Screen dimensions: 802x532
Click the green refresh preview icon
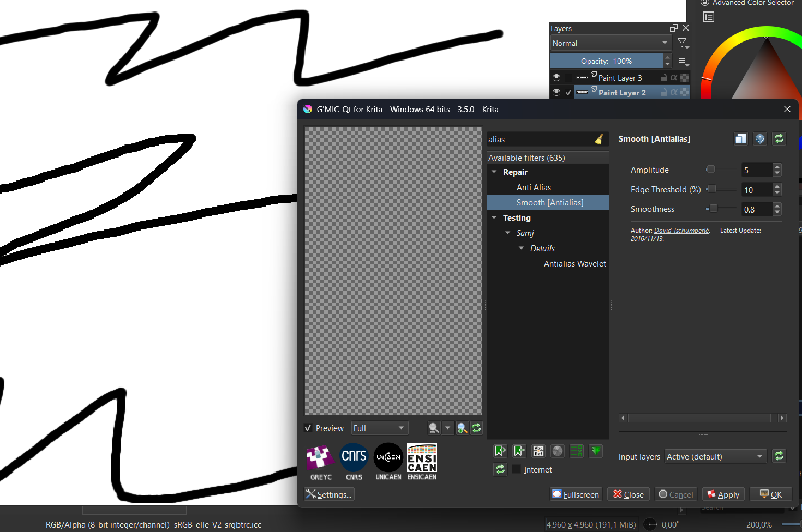tap(476, 428)
